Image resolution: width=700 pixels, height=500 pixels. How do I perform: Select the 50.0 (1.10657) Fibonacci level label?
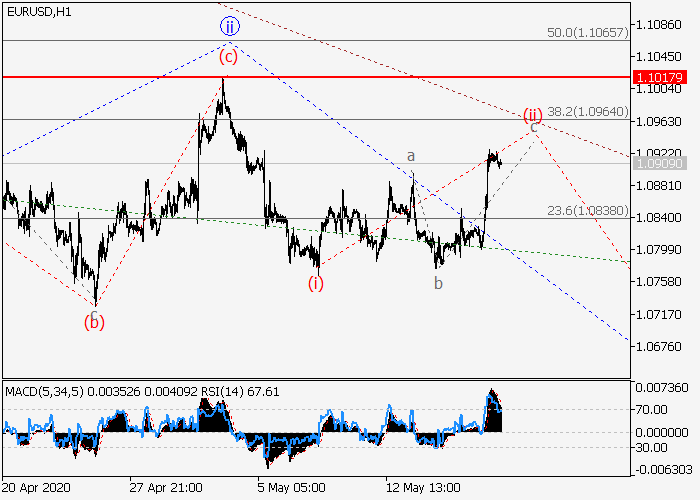(x=588, y=33)
